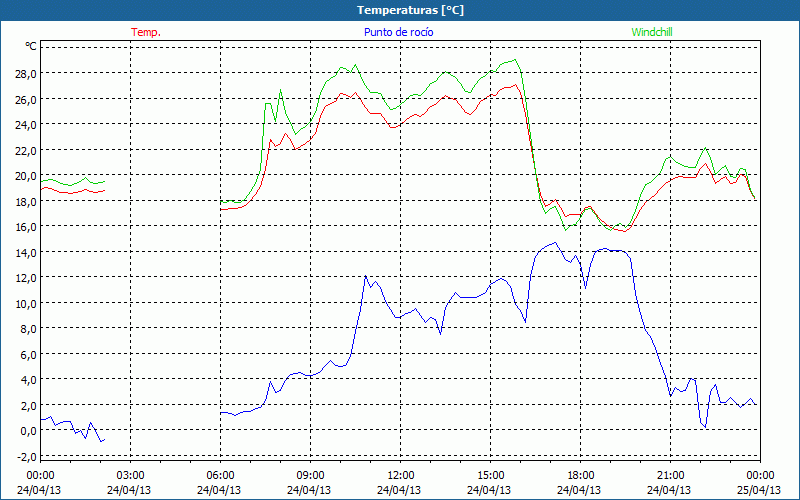Click the 21:00 time axis label
The width and height of the screenshot is (800, 500).
point(670,476)
